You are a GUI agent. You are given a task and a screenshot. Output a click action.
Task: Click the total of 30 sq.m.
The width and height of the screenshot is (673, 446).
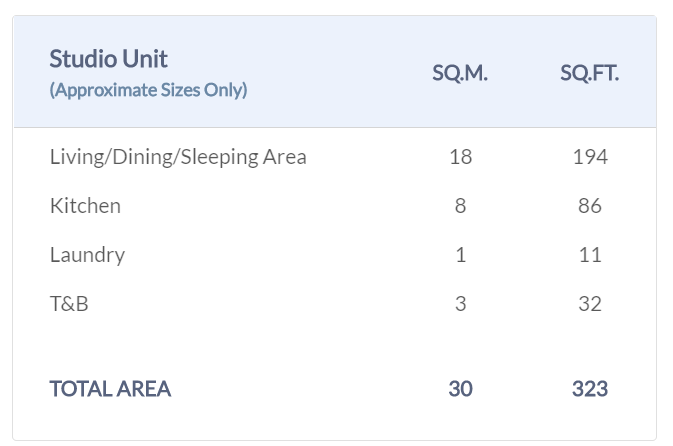coord(460,389)
